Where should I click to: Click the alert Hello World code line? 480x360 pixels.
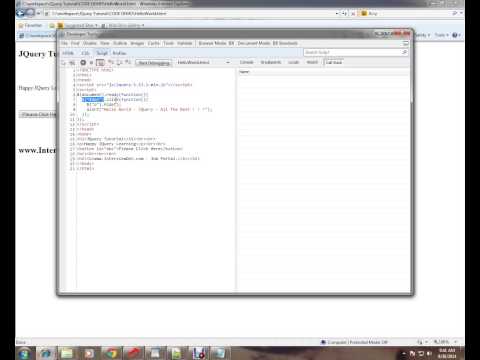pos(149,109)
